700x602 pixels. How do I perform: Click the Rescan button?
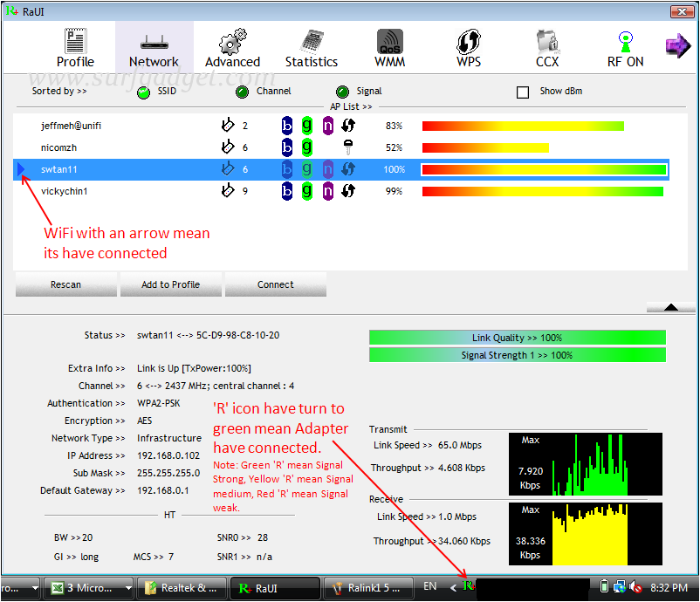[66, 284]
